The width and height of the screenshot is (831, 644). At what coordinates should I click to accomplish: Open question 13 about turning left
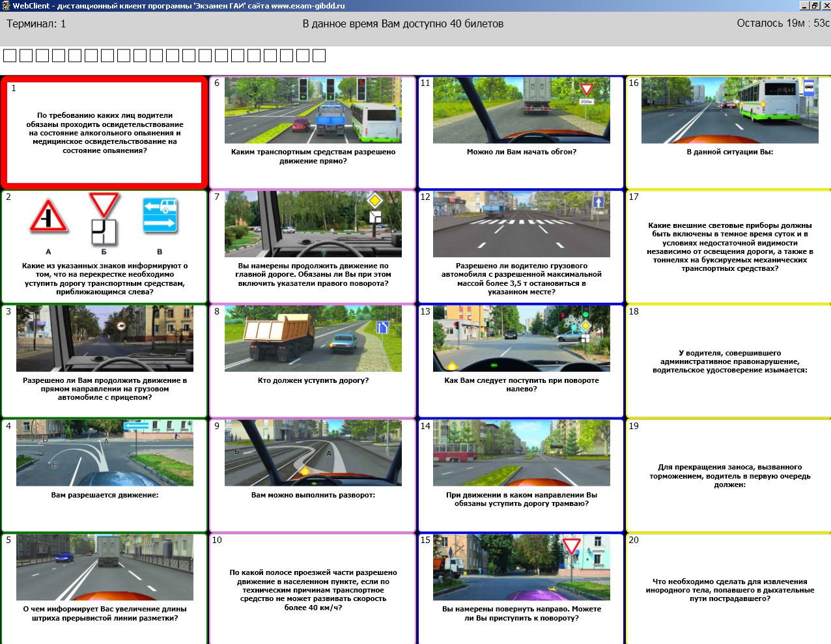(521, 339)
